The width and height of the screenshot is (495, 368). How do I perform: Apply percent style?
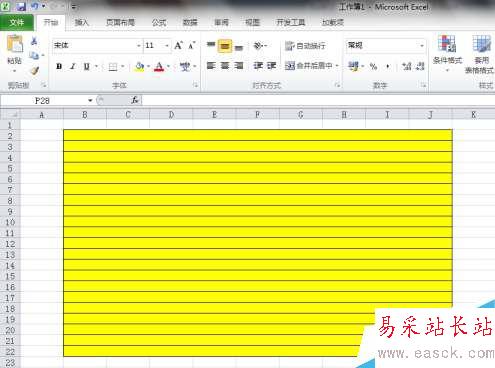[x=373, y=66]
